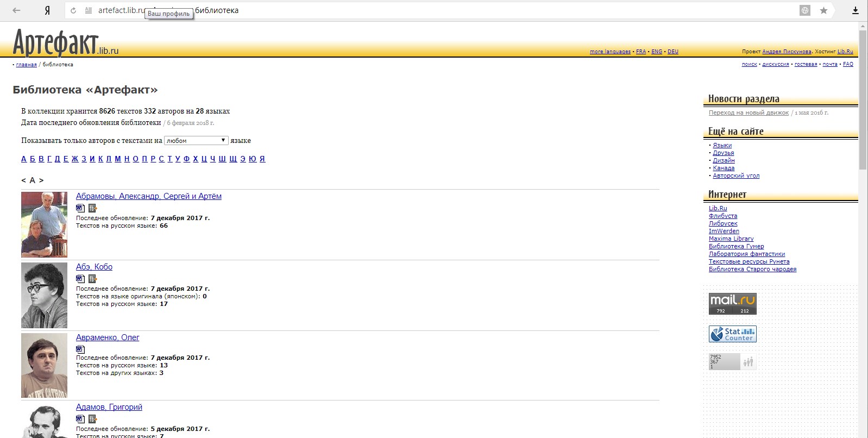Open the mail.ru counter badge
868x438 pixels.
[732, 304]
